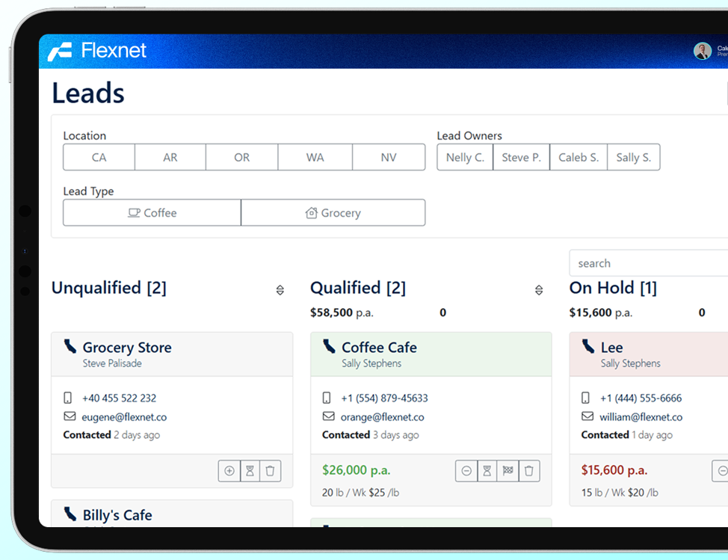Filter leads by owner Sally S.
Screen dimensions: 728x560
coord(633,158)
